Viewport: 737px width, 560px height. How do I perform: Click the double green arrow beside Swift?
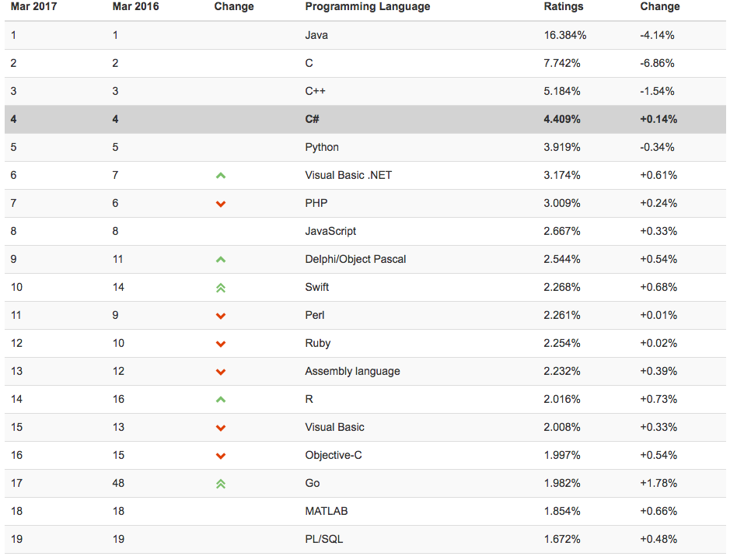coord(221,288)
